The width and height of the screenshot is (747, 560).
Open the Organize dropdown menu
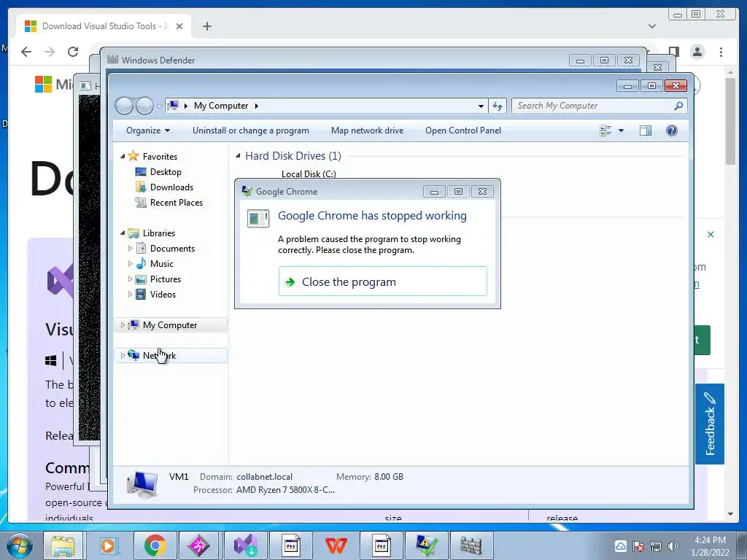(x=147, y=131)
